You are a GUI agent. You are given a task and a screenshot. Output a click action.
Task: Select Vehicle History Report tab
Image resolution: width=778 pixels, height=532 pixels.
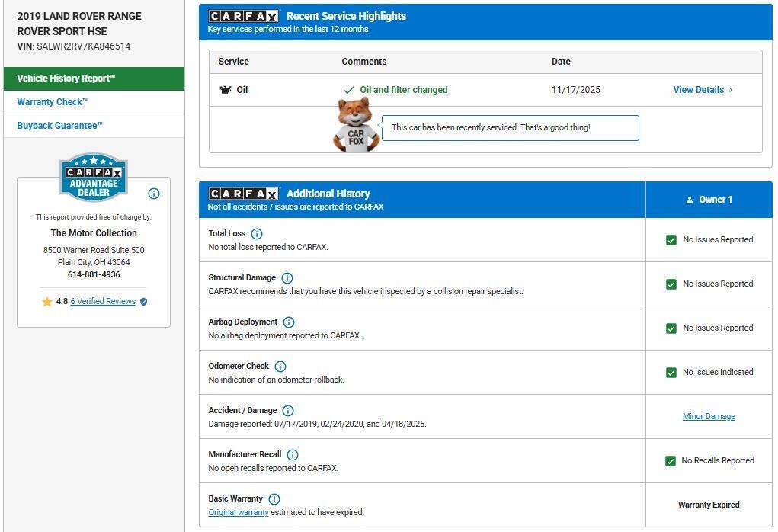66,79
